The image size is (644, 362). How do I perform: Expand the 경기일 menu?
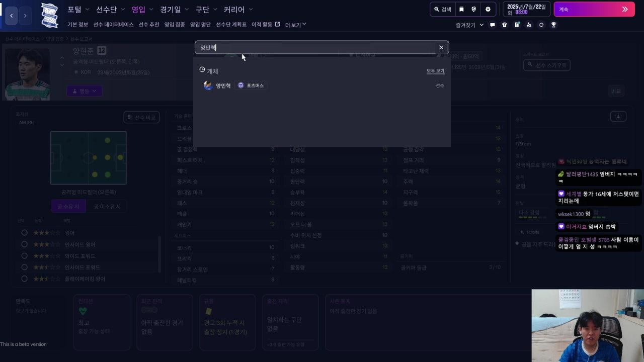tap(175, 10)
